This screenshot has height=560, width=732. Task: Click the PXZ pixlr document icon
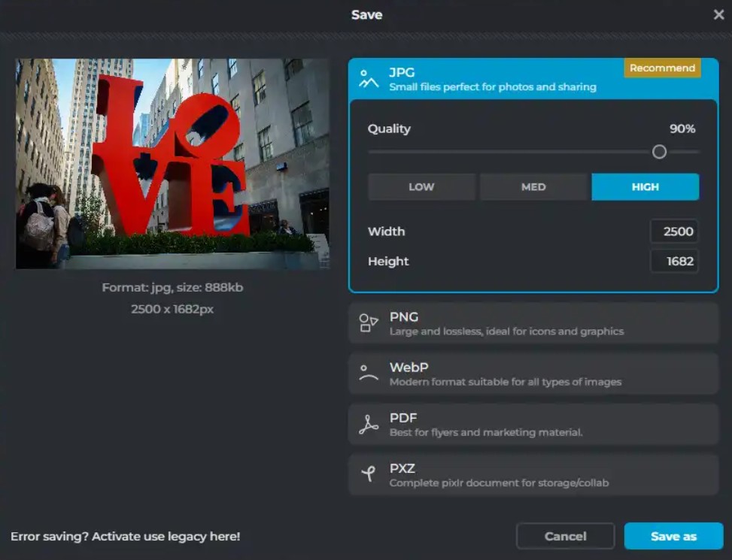tap(369, 474)
